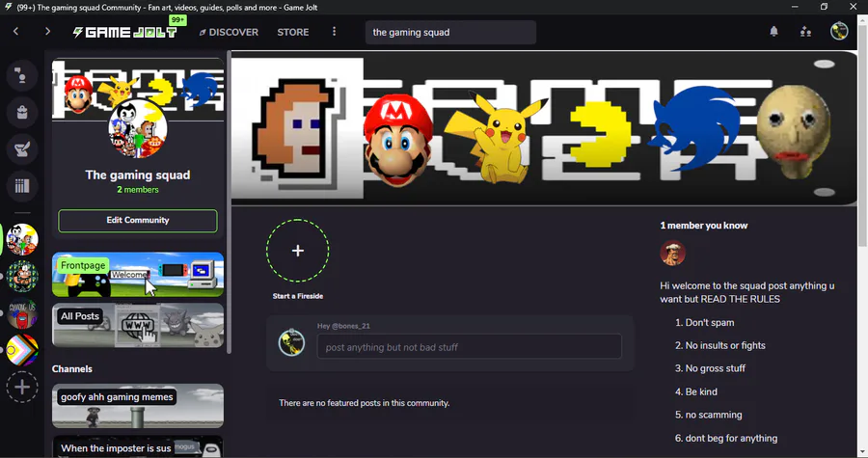
Task: Select the Among Us community icon
Action: coord(22,313)
